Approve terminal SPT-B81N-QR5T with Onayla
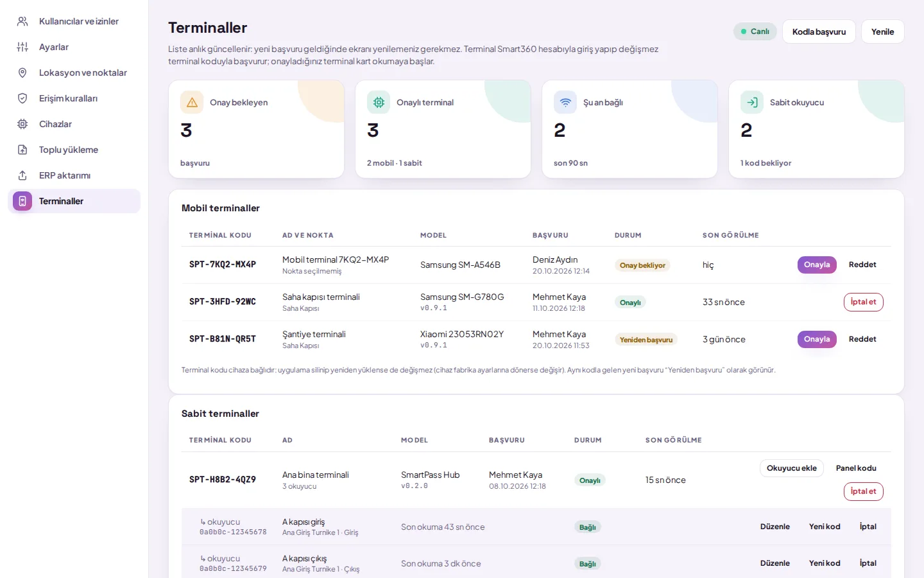 tap(817, 339)
